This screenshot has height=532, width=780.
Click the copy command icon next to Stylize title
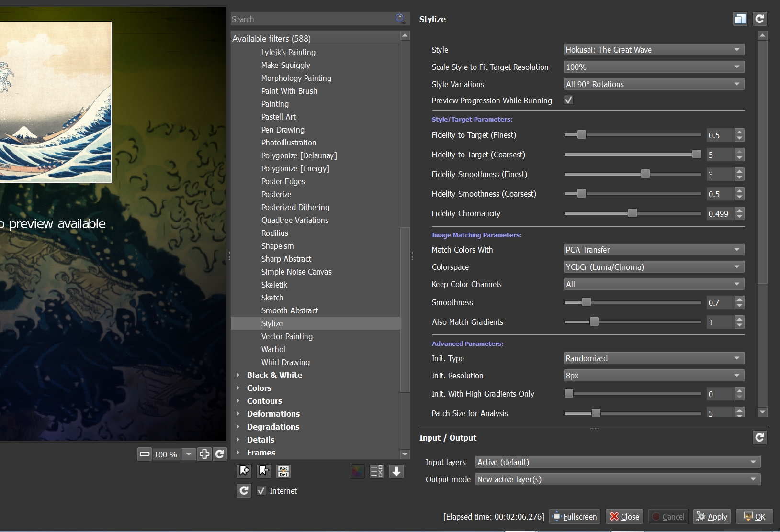click(740, 19)
